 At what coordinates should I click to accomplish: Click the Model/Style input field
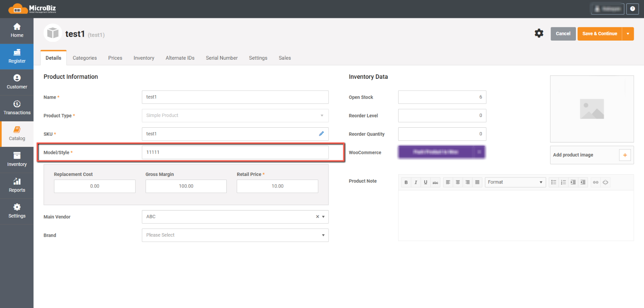tap(235, 152)
